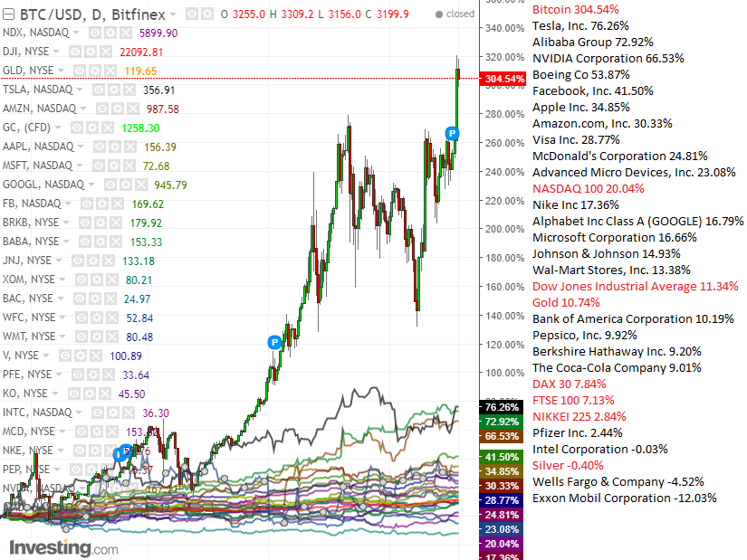Viewport: 747px width, 560px height.
Task: Open the TSLA, NASDAQ dropdown arrow
Action: pyautogui.click(x=80, y=90)
